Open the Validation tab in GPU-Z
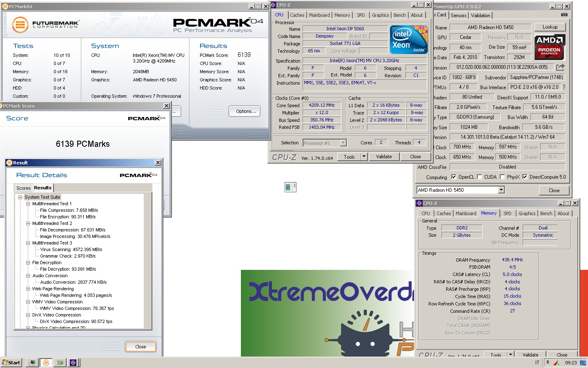Viewport: 588px width, 368px height. [481, 16]
